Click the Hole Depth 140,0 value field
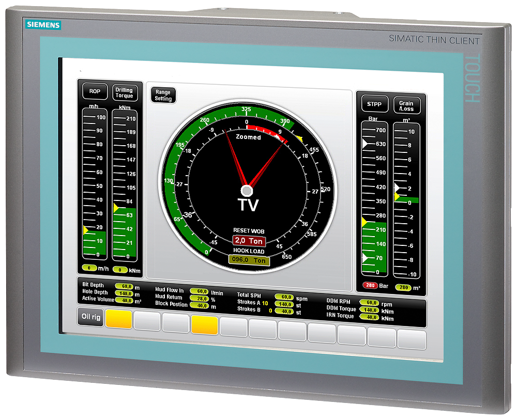 tap(124, 293)
